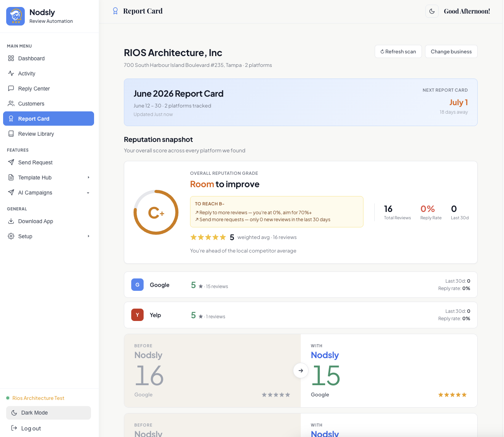Click the Review Library book icon
504x437 pixels.
pos(11,134)
